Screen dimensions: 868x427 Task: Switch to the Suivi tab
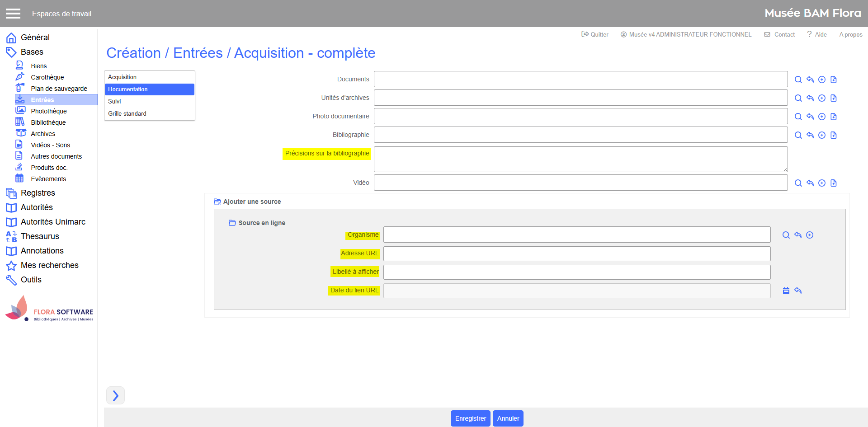(114, 102)
